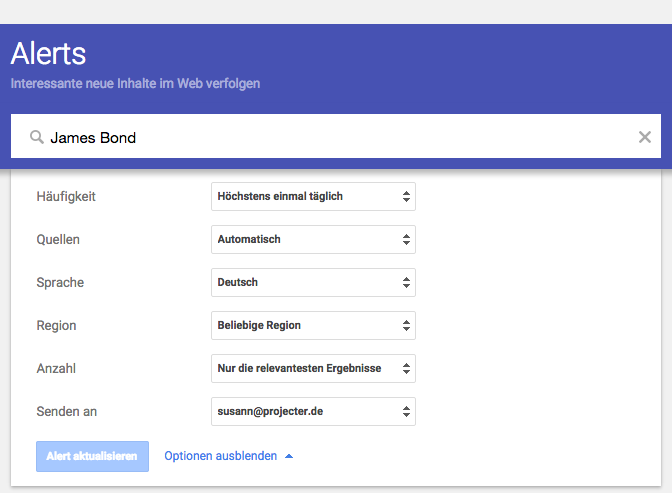The image size is (672, 493).
Task: Expand the Quellen dropdown set to Automatisch
Action: click(x=313, y=240)
